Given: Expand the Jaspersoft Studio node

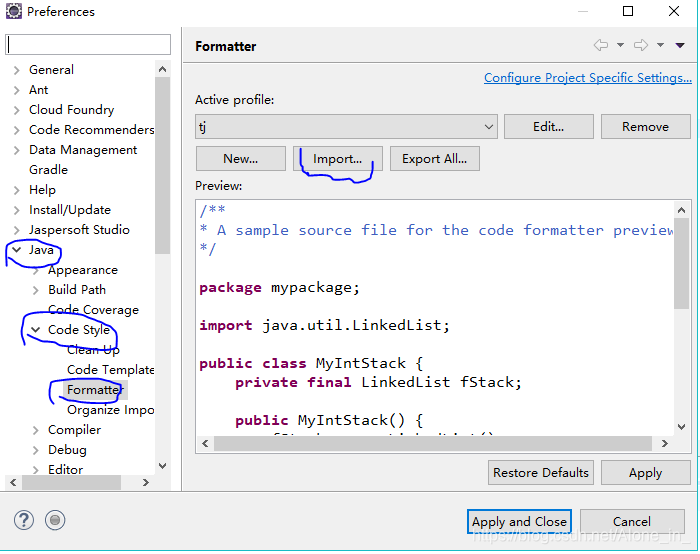Looking at the screenshot, I should tap(17, 230).
